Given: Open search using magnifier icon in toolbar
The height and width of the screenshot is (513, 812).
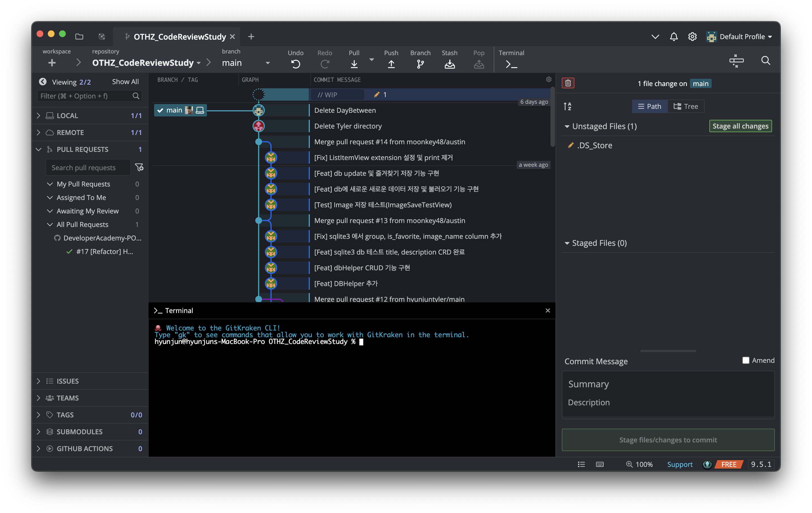Looking at the screenshot, I should [765, 61].
